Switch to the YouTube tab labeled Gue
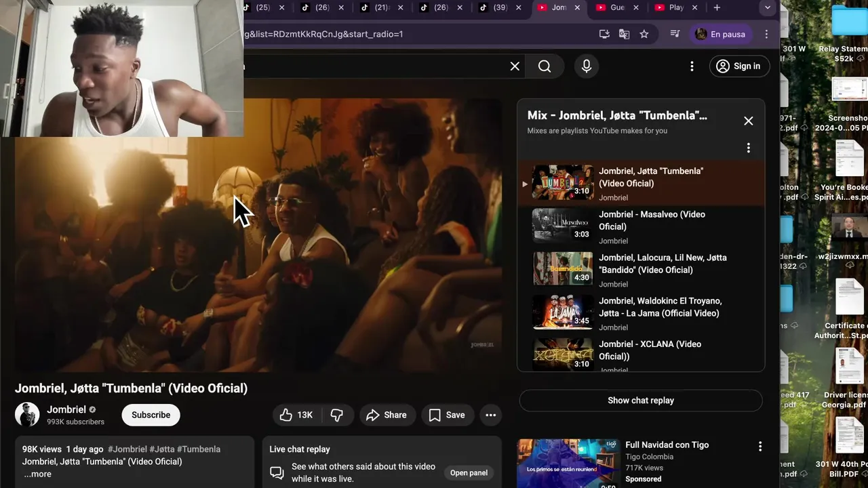This screenshot has height=488, width=868. point(617,7)
